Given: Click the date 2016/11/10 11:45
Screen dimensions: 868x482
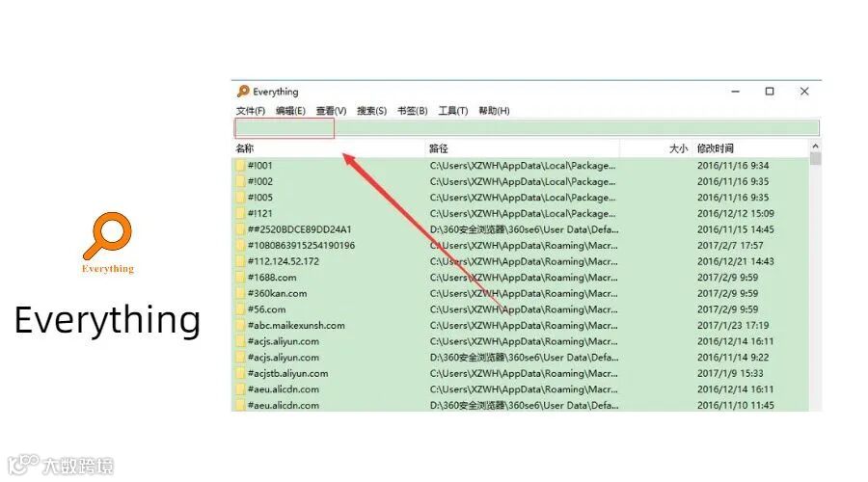Looking at the screenshot, I should click(x=736, y=406).
